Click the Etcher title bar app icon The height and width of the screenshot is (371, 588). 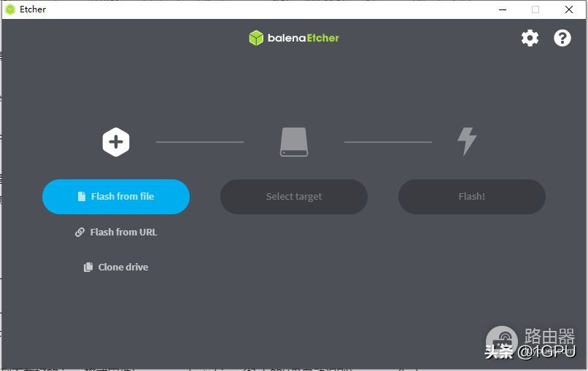click(x=10, y=9)
